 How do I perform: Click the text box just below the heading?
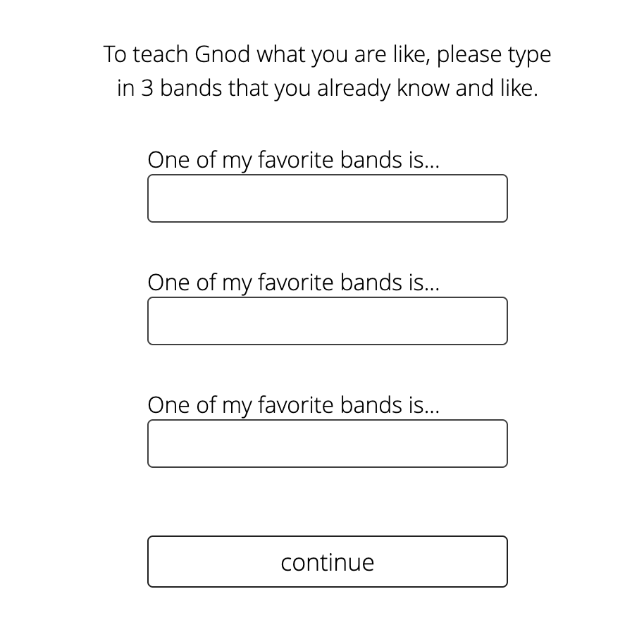(x=327, y=199)
